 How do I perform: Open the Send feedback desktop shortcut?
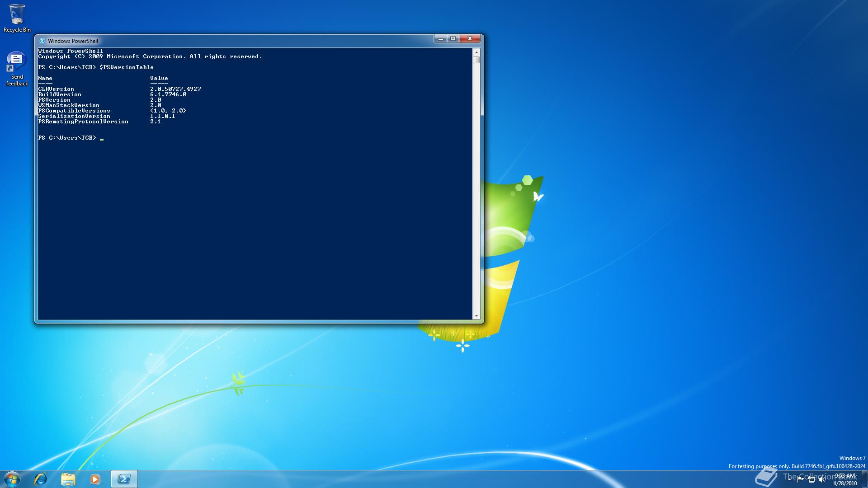[x=17, y=69]
